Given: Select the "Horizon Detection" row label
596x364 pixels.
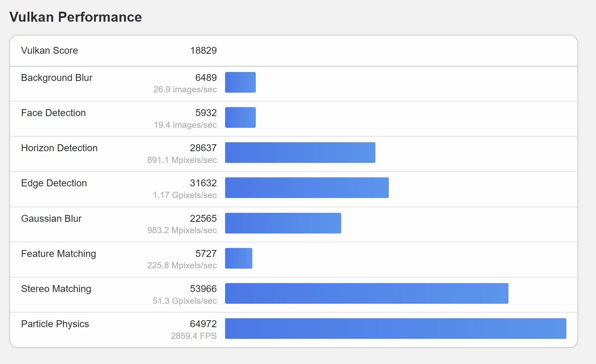Looking at the screenshot, I should point(59,148).
